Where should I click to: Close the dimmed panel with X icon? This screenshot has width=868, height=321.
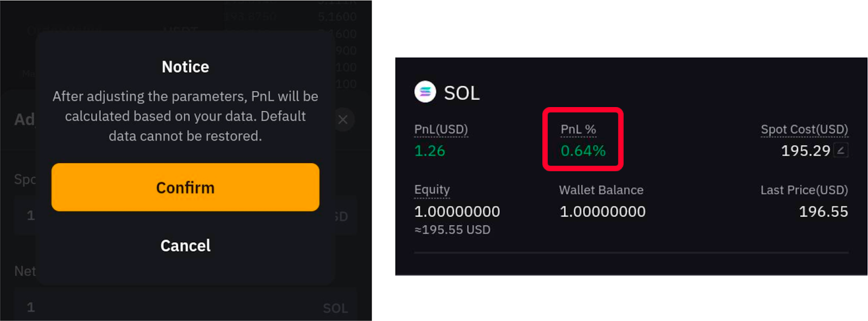[343, 119]
